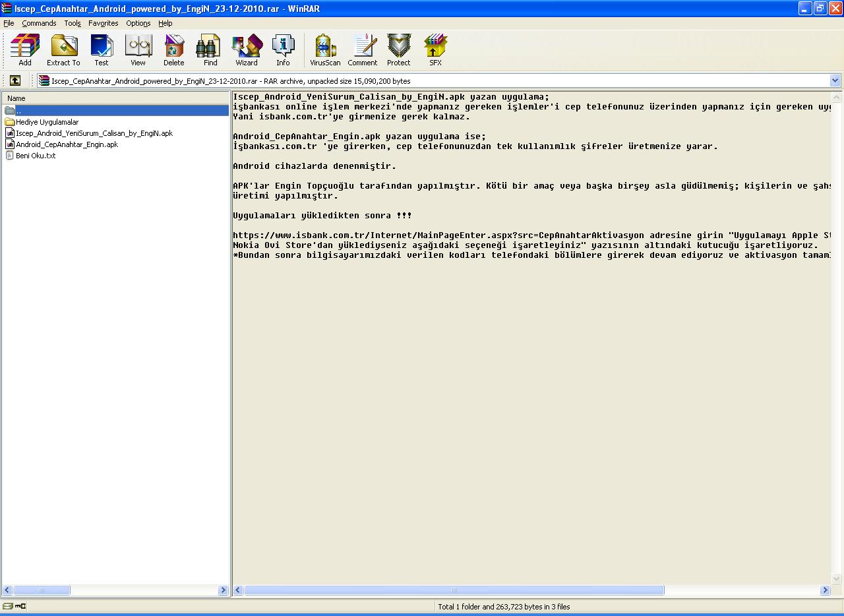Select the Hediye Uygulamalar folder
Screen dimensions: 844x616
(42, 122)
